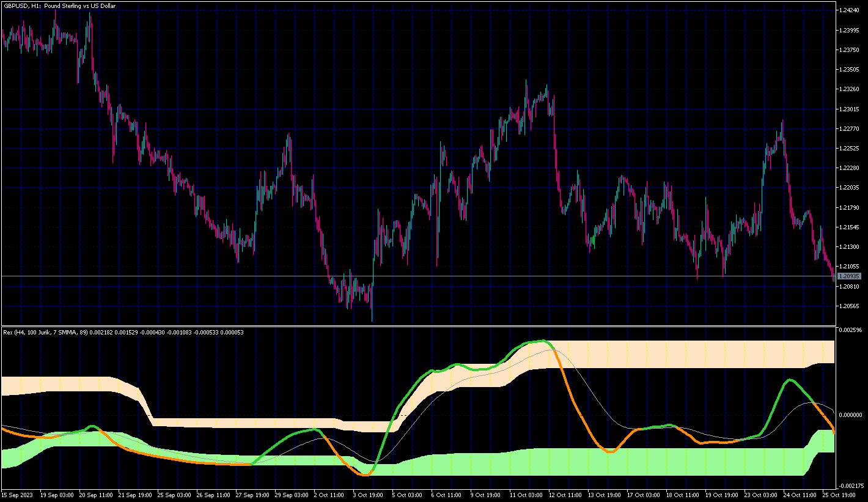
Task: Click the 1.23505 price axis label
Action: tap(850, 70)
